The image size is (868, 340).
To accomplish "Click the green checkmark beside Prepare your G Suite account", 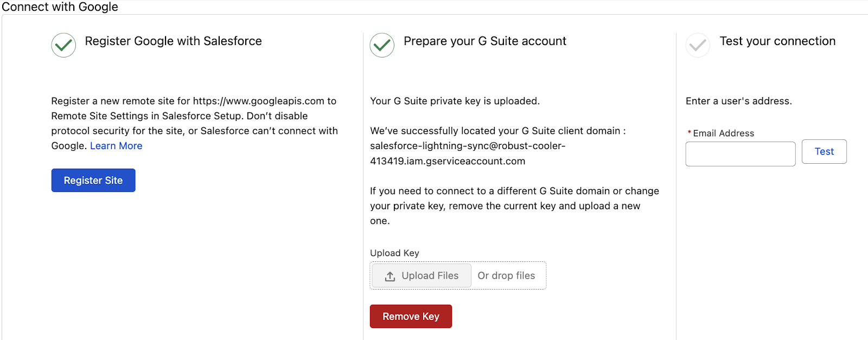I will [x=382, y=45].
